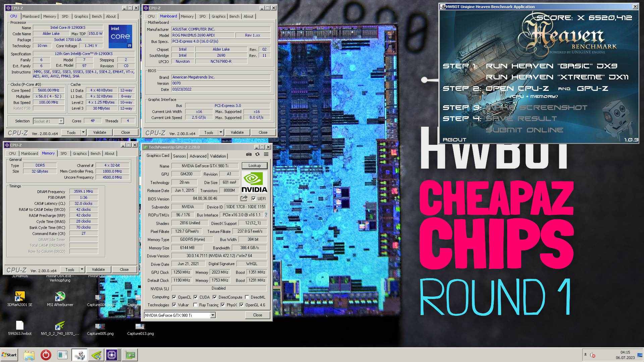Open Windows Explorer from the taskbar
Screen dimensions: 644x362
(29, 355)
